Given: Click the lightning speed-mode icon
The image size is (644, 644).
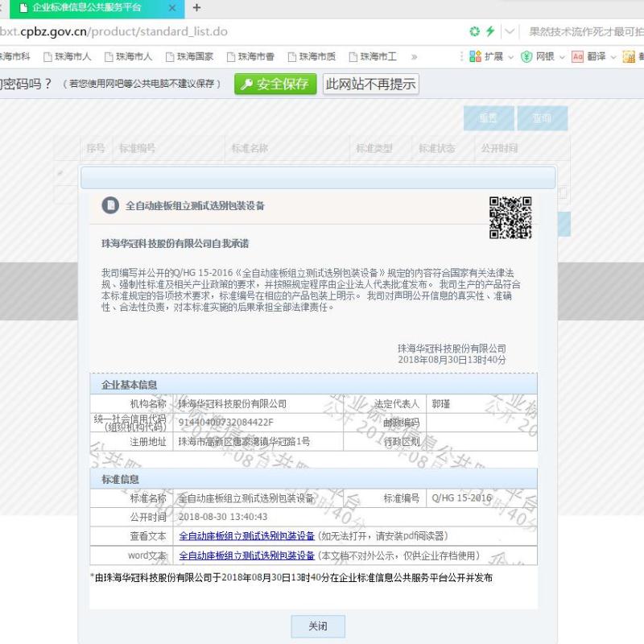Looking at the screenshot, I should click(x=490, y=31).
